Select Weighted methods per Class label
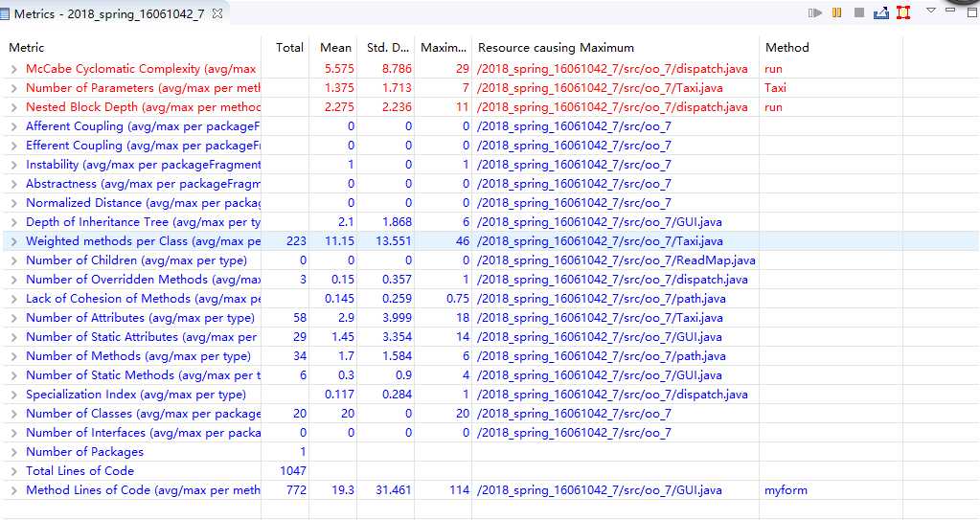This screenshot has width=980, height=520. point(143,241)
